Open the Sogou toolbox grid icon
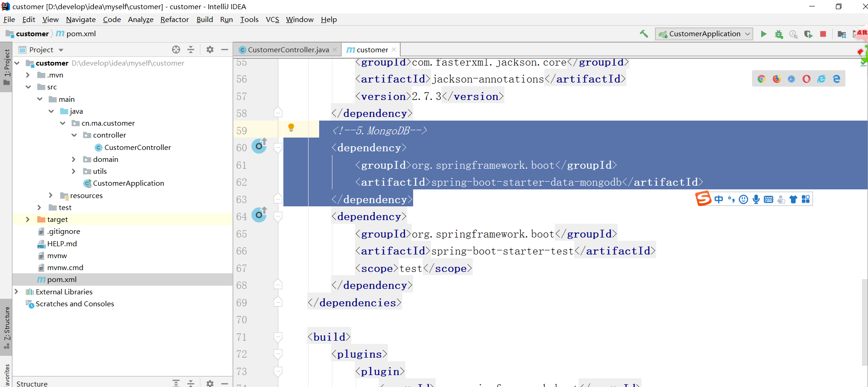 [x=806, y=199]
